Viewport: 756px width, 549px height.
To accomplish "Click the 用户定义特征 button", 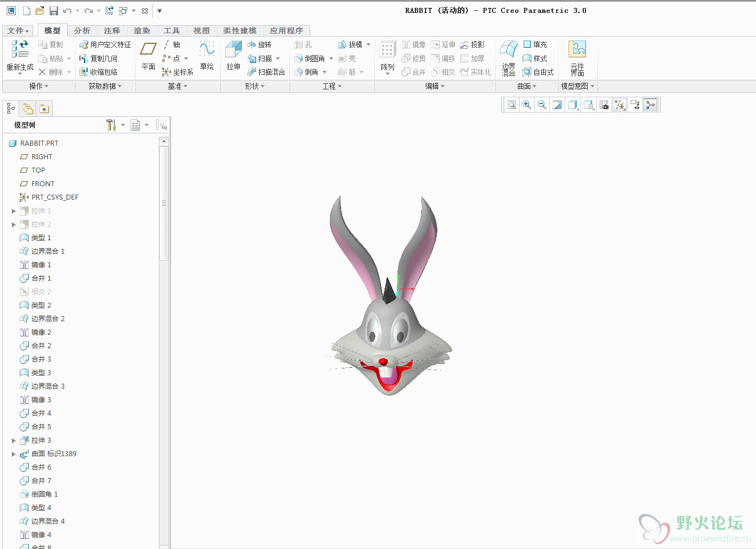I will point(105,44).
